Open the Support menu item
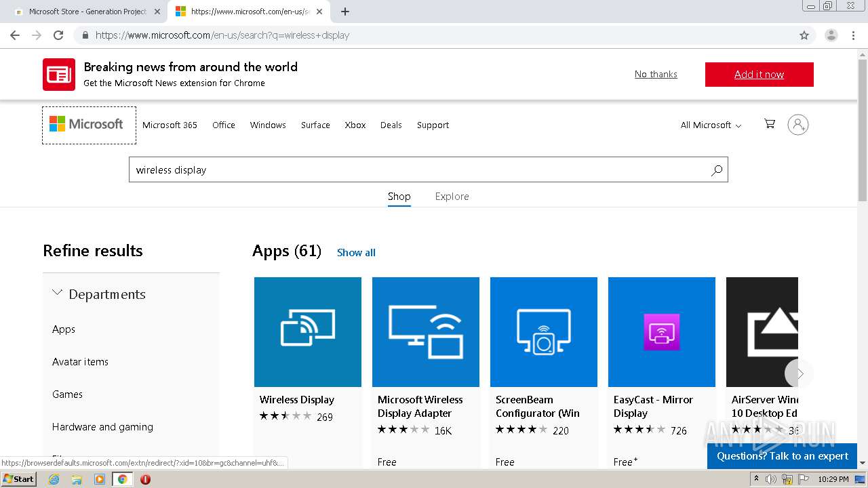This screenshot has width=868, height=488. click(433, 125)
